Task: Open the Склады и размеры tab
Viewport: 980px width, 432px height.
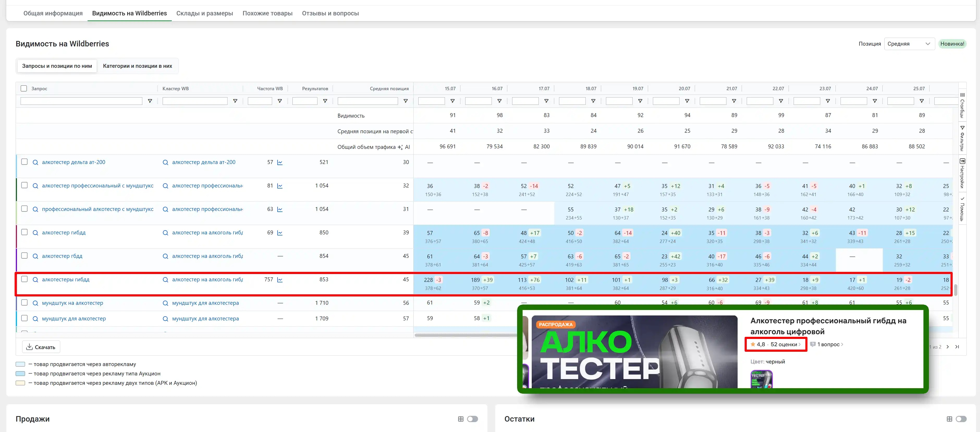Action: click(205, 13)
